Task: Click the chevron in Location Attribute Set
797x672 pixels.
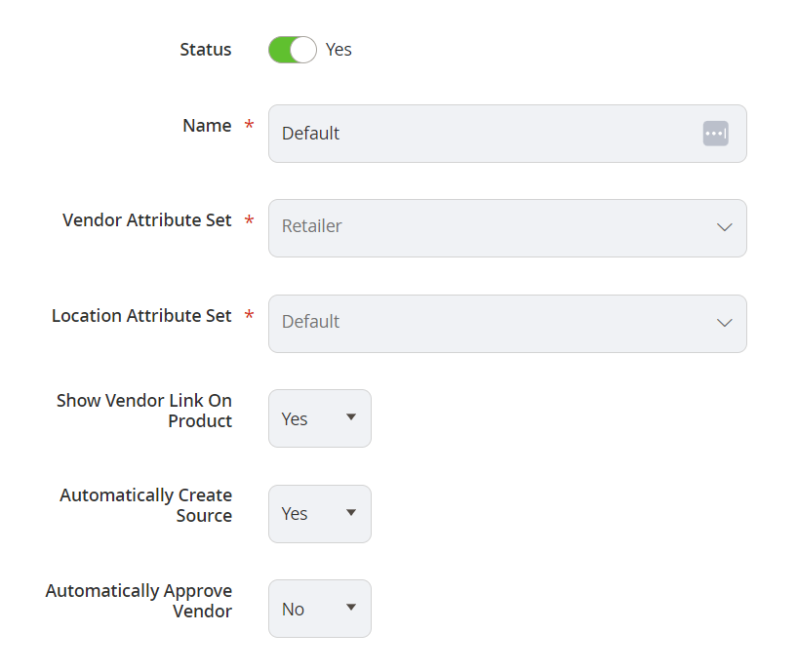Action: (724, 323)
